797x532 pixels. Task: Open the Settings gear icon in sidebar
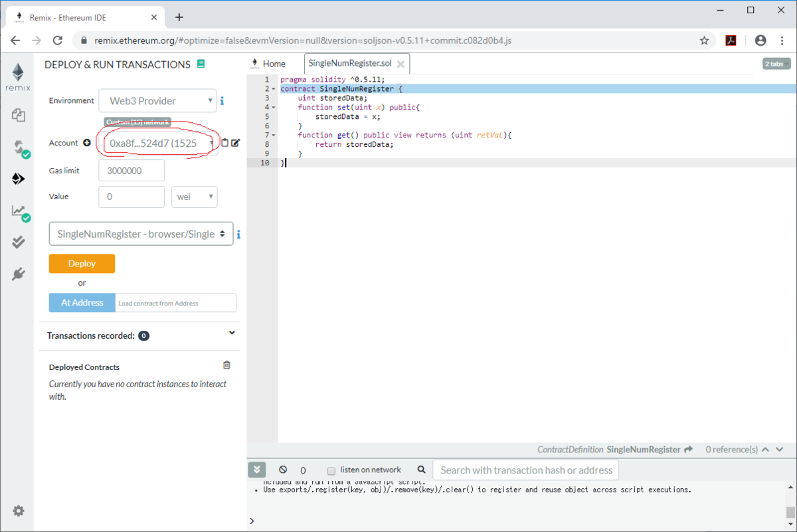pyautogui.click(x=19, y=511)
